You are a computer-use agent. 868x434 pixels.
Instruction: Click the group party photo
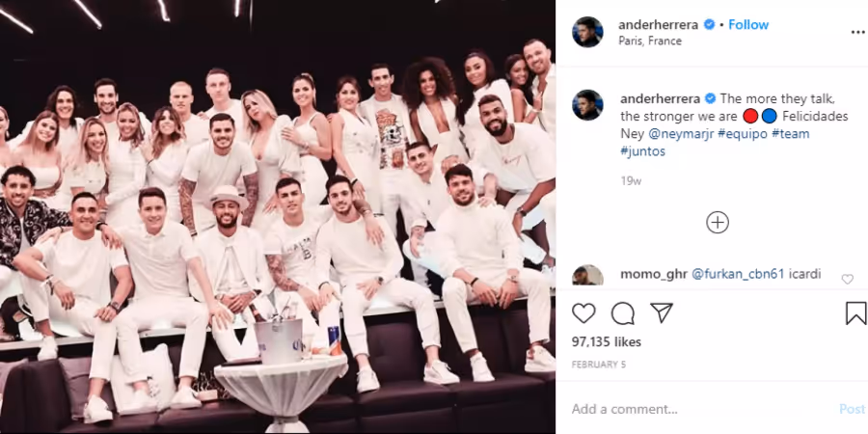tap(278, 217)
